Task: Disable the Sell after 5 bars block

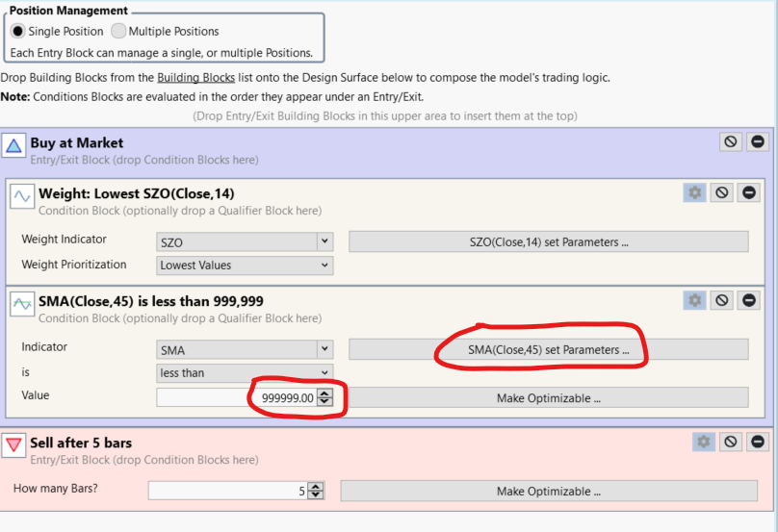Action: coord(731,442)
